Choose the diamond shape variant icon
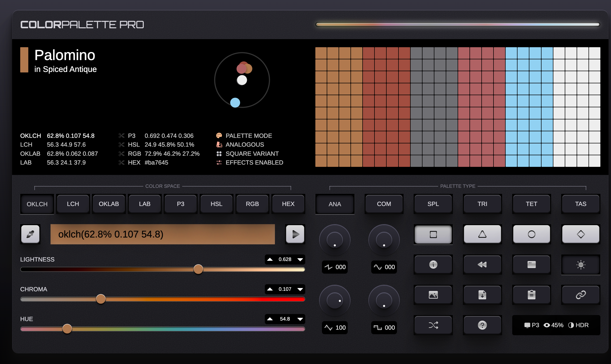 pos(580,234)
